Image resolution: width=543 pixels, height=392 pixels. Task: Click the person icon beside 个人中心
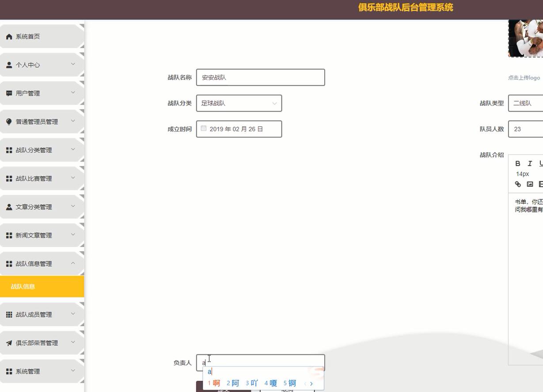pyautogui.click(x=9, y=64)
